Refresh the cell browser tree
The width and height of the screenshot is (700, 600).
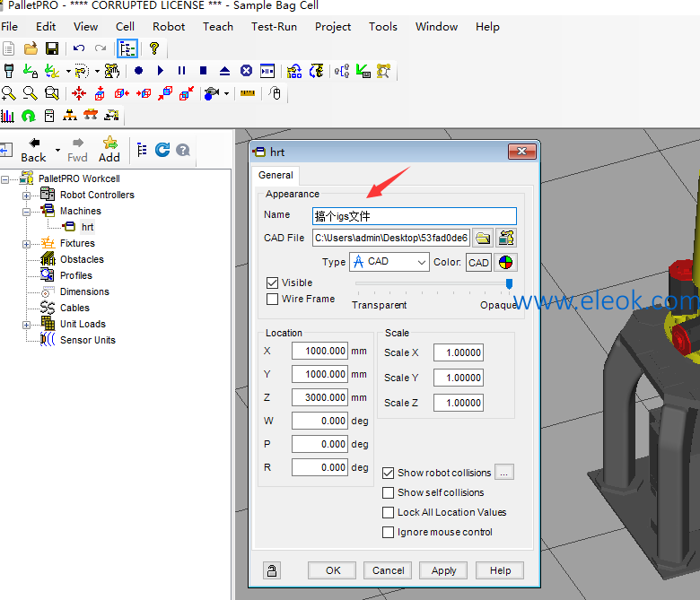pyautogui.click(x=162, y=150)
